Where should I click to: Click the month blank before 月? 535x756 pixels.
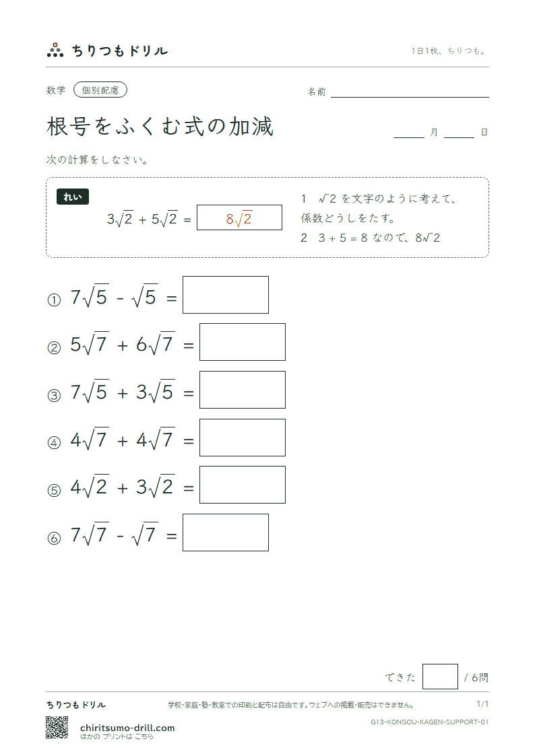coord(408,132)
